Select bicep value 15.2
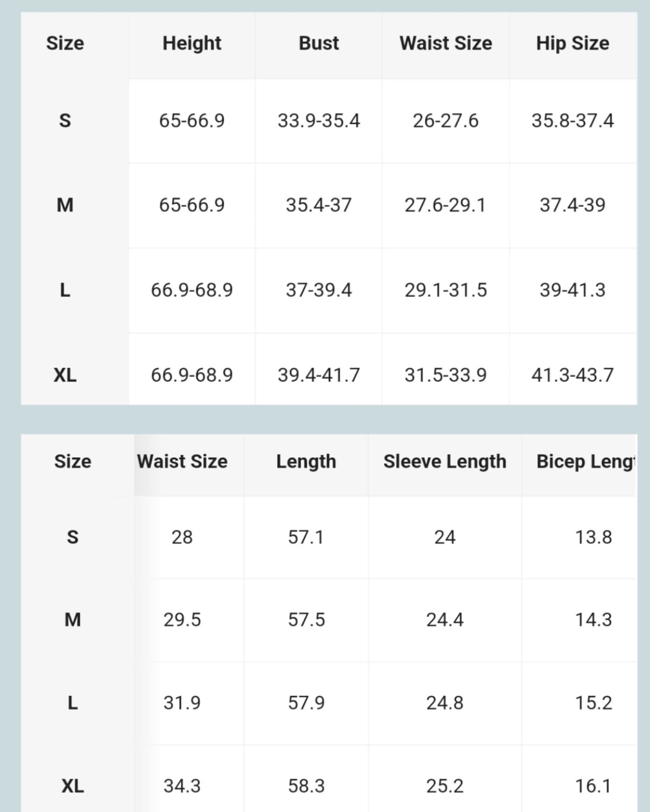This screenshot has height=812, width=650. pyautogui.click(x=593, y=703)
